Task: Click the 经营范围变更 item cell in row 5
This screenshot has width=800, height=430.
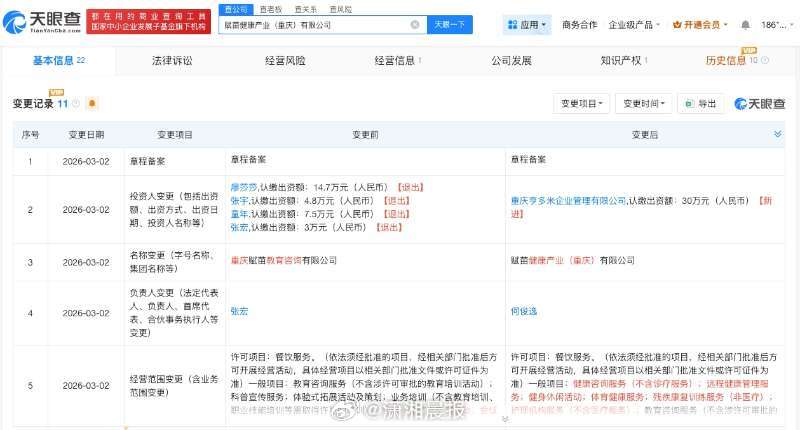Action: [x=174, y=386]
